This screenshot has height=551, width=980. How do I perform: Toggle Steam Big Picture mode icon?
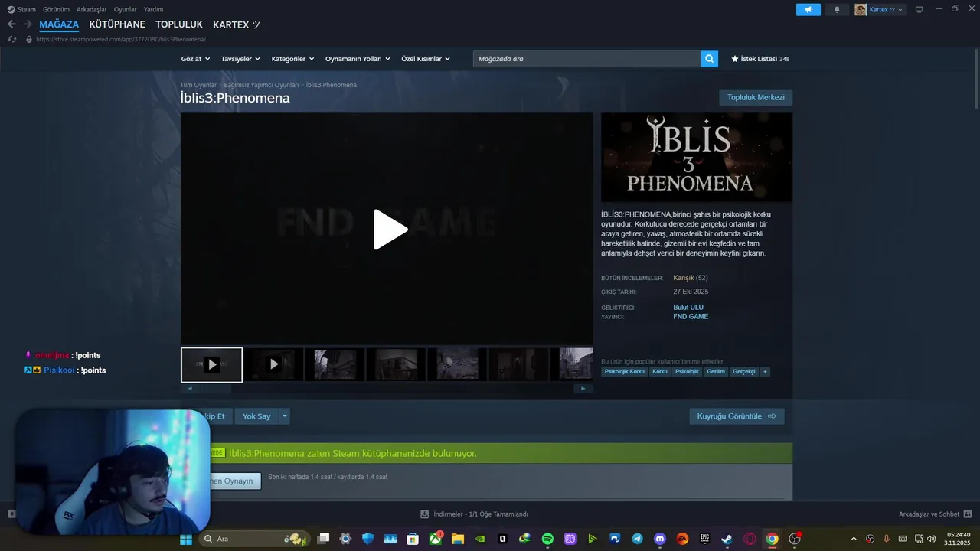(919, 9)
